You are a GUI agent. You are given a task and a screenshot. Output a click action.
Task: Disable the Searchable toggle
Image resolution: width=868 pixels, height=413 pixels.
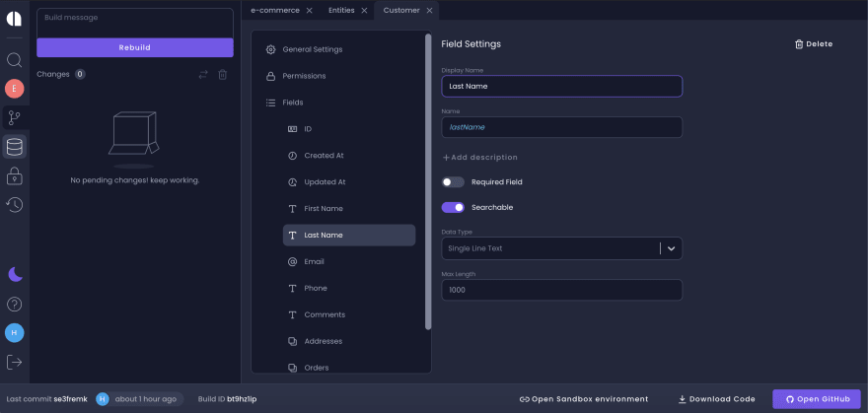pyautogui.click(x=453, y=207)
